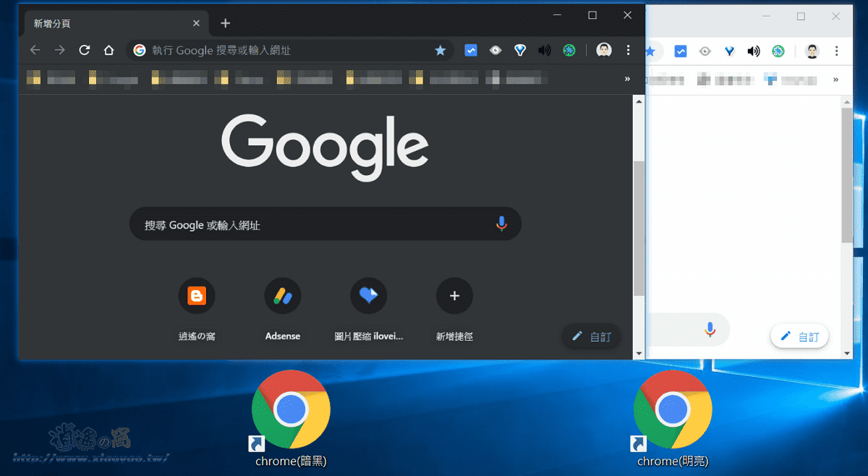The image size is (868, 476).
Task: Open the eye extension in light Chrome
Action: tap(705, 51)
